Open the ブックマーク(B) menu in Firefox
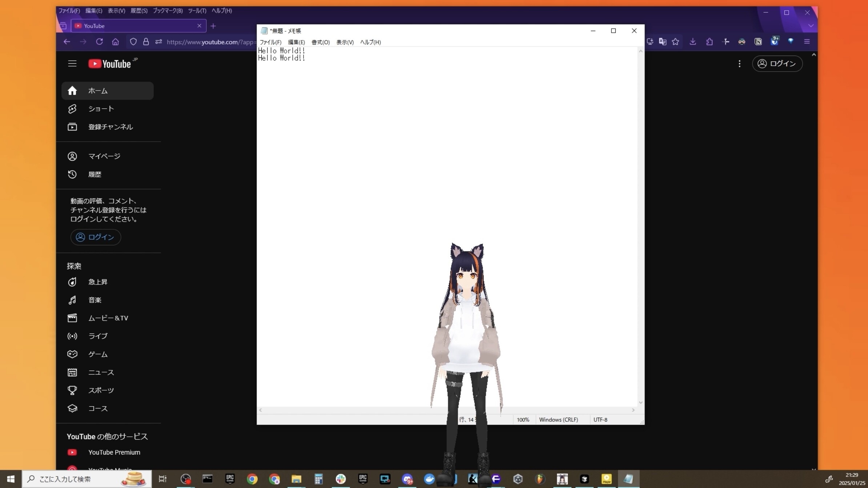Viewport: 868px width, 488px height. tap(167, 11)
